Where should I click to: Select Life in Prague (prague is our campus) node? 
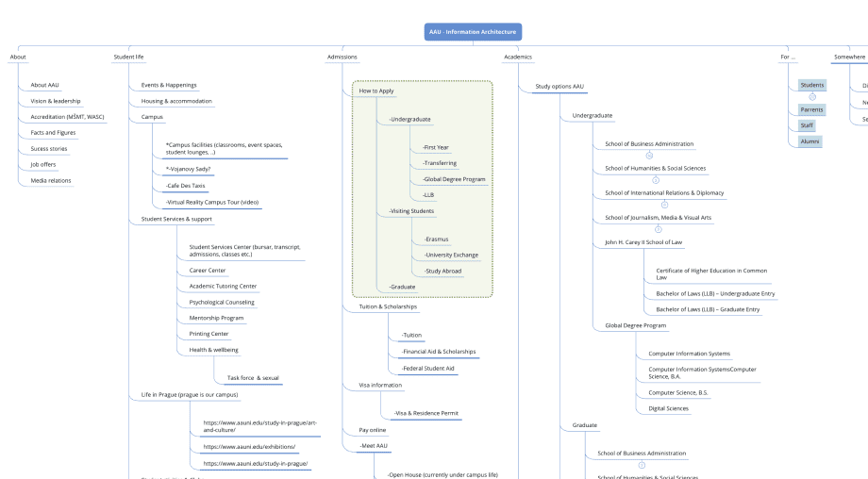190,395
